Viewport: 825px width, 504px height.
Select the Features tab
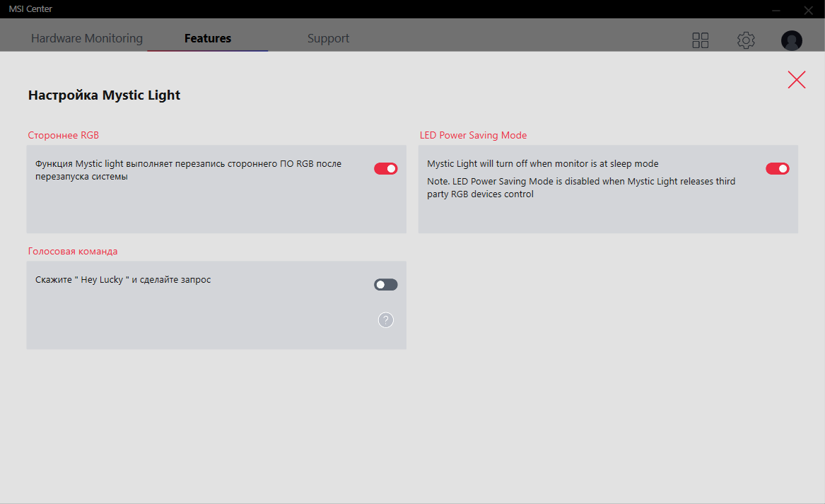[208, 38]
